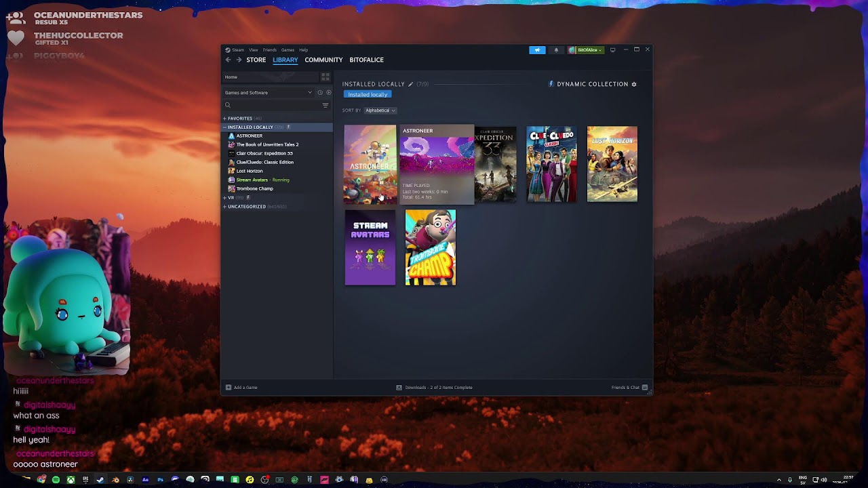Click the Add a Game plus icon
868x488 pixels.
point(229,388)
